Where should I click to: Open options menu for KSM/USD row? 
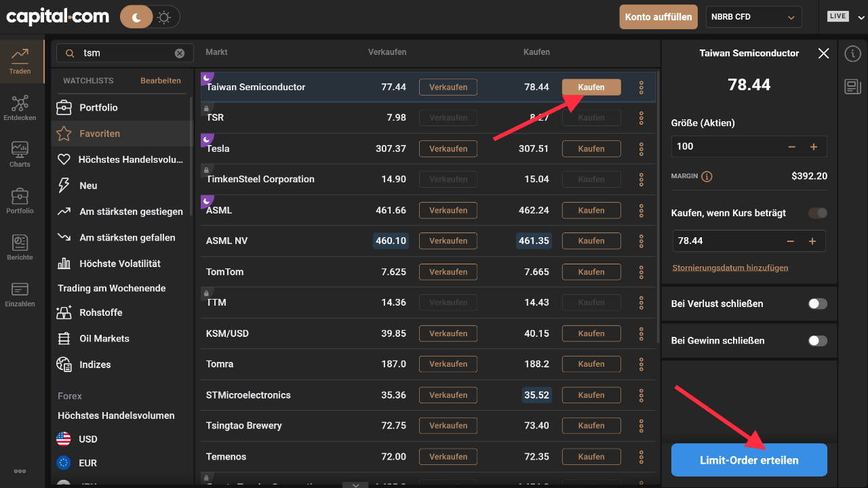tap(642, 333)
